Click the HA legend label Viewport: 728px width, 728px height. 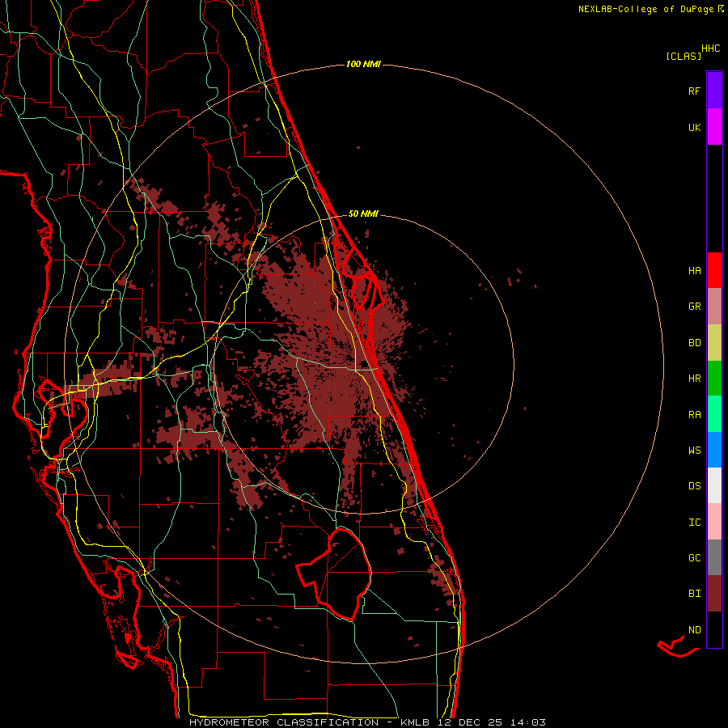tap(694, 270)
